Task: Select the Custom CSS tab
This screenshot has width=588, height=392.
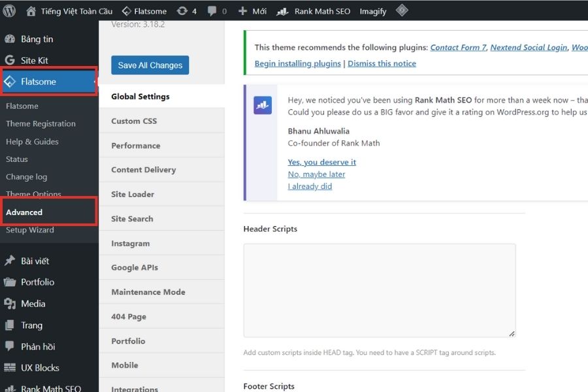Action: (134, 121)
